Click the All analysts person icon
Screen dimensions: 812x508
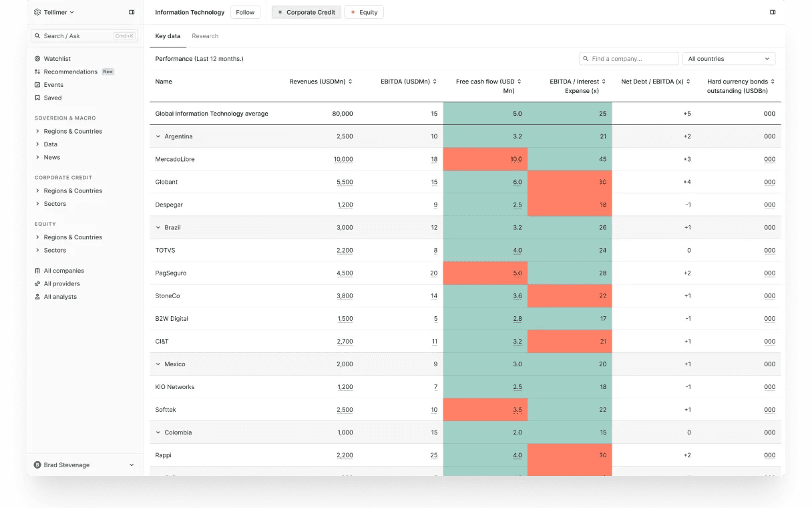pos(37,297)
